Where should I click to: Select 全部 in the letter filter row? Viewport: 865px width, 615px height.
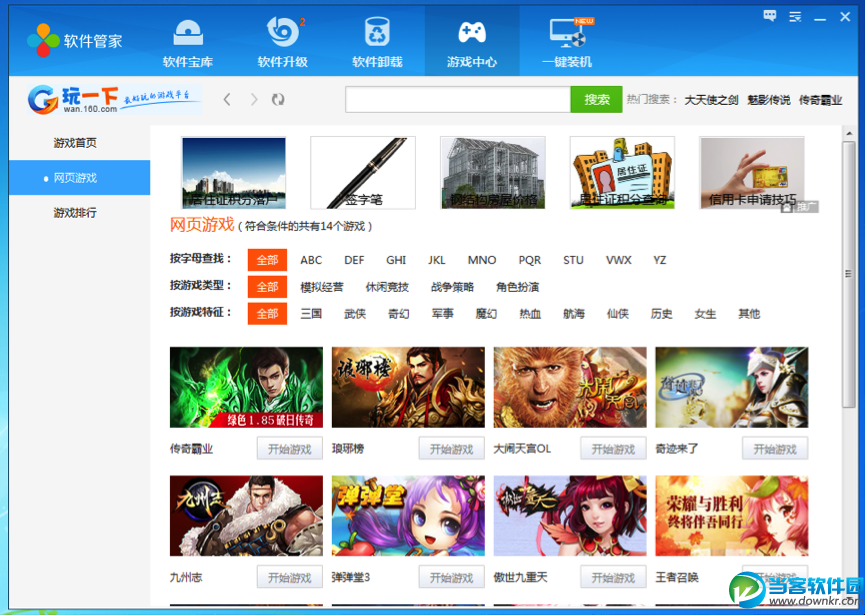point(267,260)
